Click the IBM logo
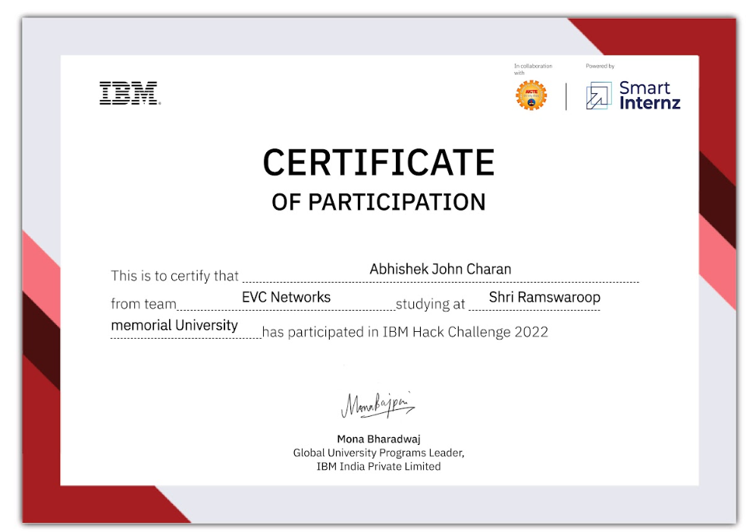Screen dimensions: 756x532 tap(130, 93)
